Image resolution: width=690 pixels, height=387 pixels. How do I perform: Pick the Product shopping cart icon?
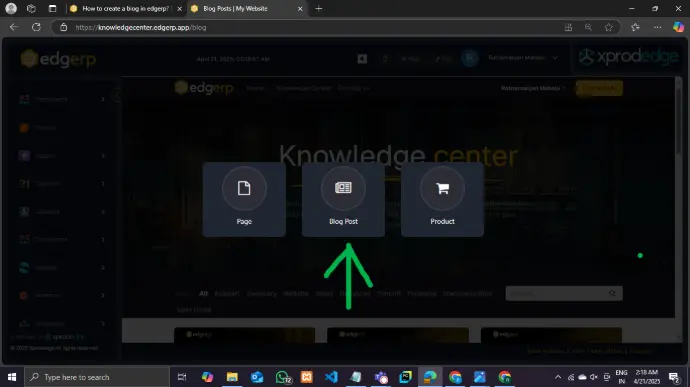coord(442,188)
